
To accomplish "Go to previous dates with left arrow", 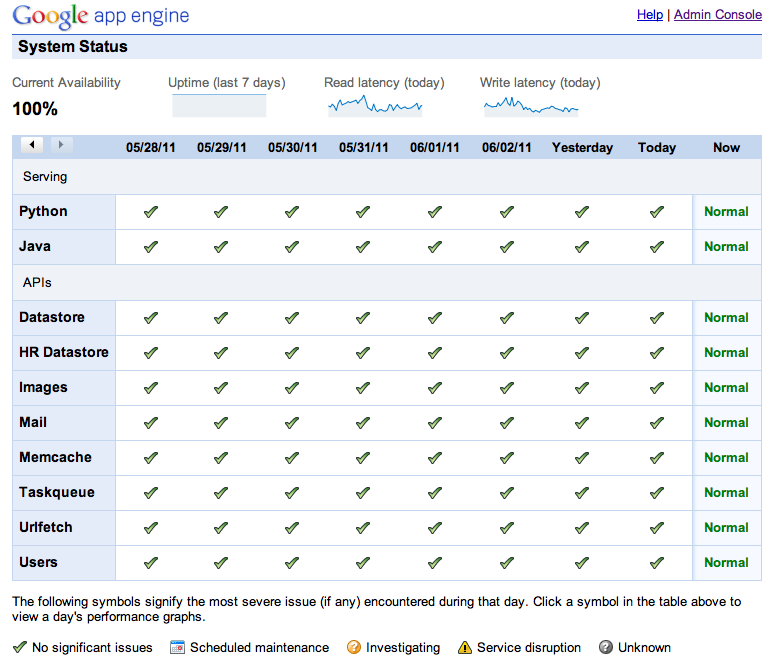I will pyautogui.click(x=32, y=145).
